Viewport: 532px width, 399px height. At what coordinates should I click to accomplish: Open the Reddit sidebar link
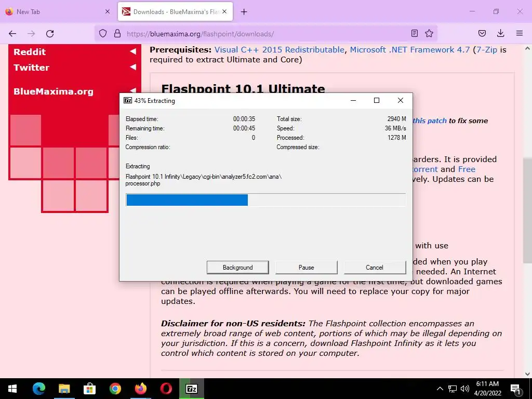30,52
